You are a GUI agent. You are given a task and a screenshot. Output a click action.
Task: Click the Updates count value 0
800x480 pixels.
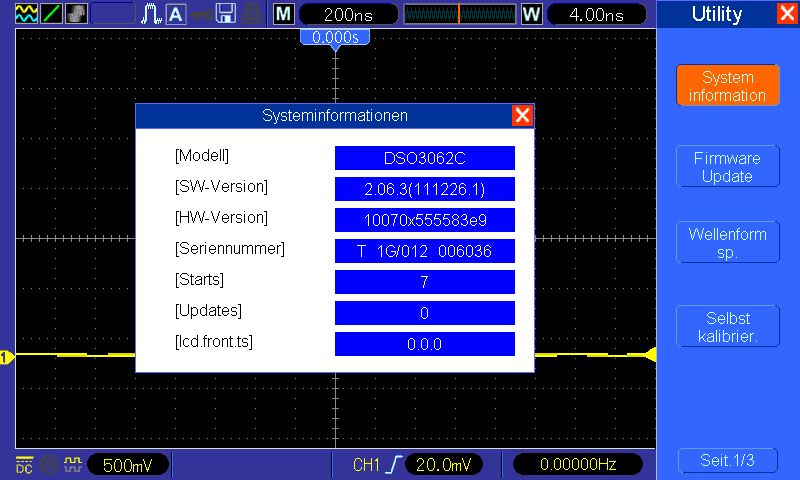(x=424, y=313)
